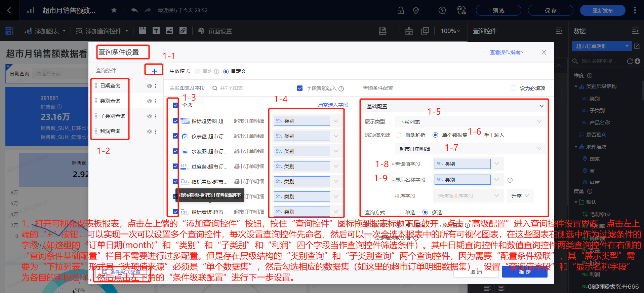Enable the 设为必填项 checkbox
644x293 pixels.
(x=513, y=88)
